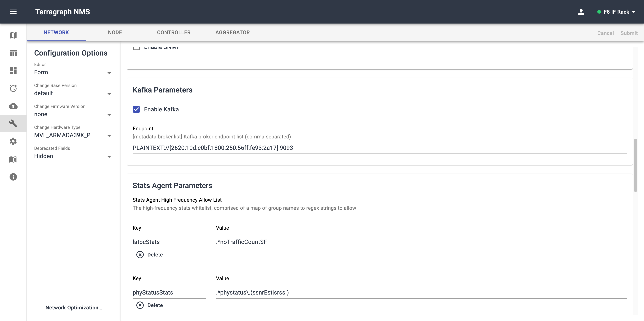This screenshot has height=321, width=644.
Task: Switch to the AGGREGATOR tab
Action: pos(232,33)
